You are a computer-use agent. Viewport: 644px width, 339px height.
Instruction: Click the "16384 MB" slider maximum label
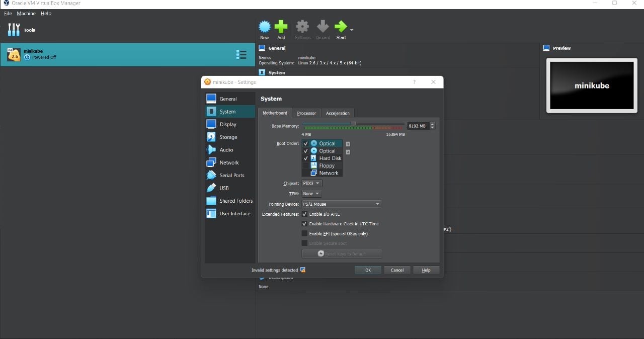coord(395,134)
